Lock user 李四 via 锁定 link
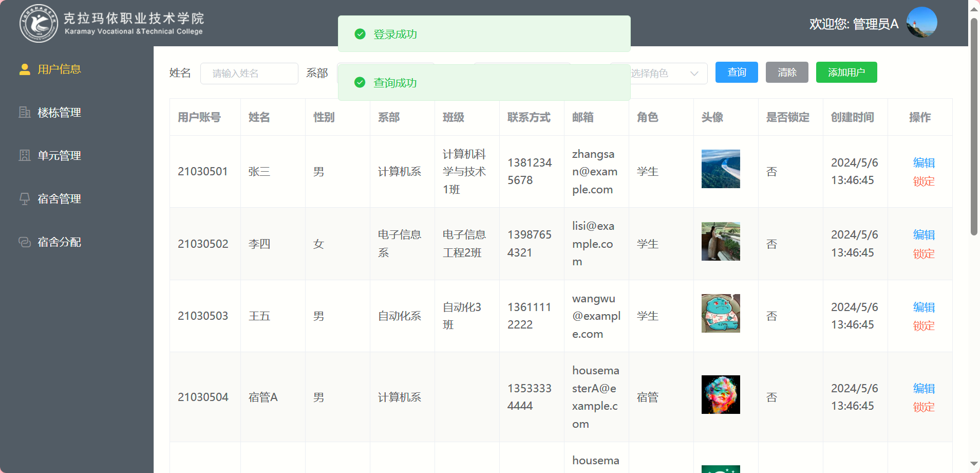Image resolution: width=980 pixels, height=473 pixels. click(924, 254)
